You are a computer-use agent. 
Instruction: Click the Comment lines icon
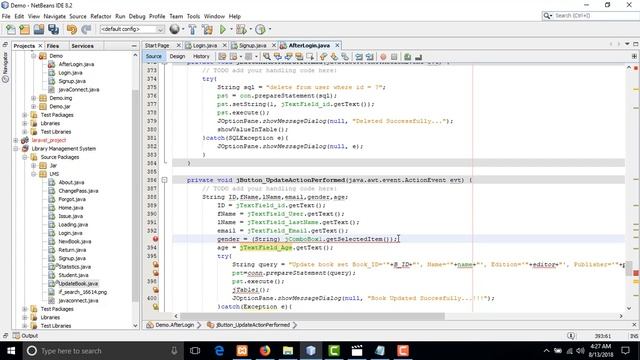tap(407, 57)
